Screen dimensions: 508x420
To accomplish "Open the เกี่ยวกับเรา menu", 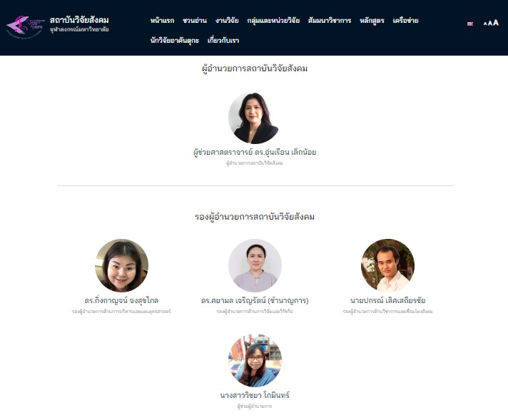I will 223,41.
